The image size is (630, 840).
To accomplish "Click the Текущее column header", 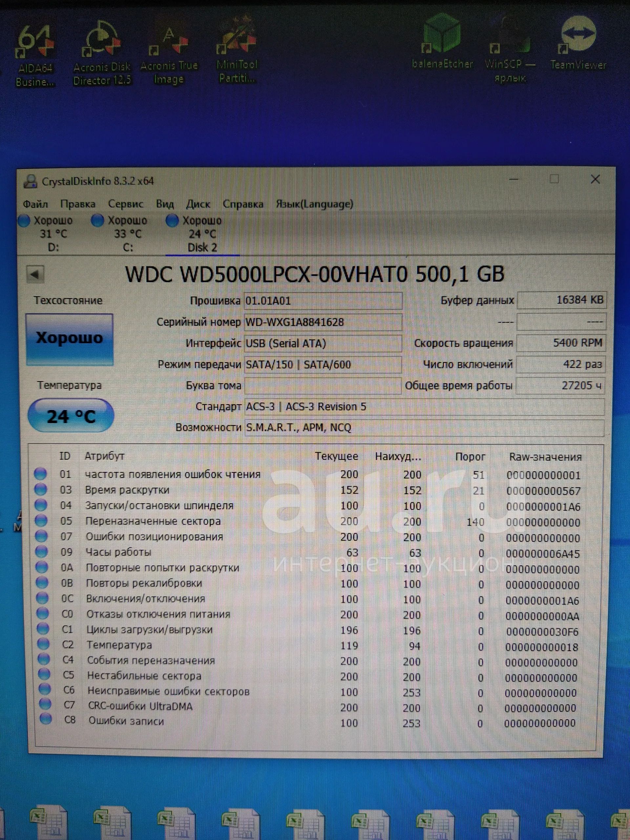I will point(336,456).
